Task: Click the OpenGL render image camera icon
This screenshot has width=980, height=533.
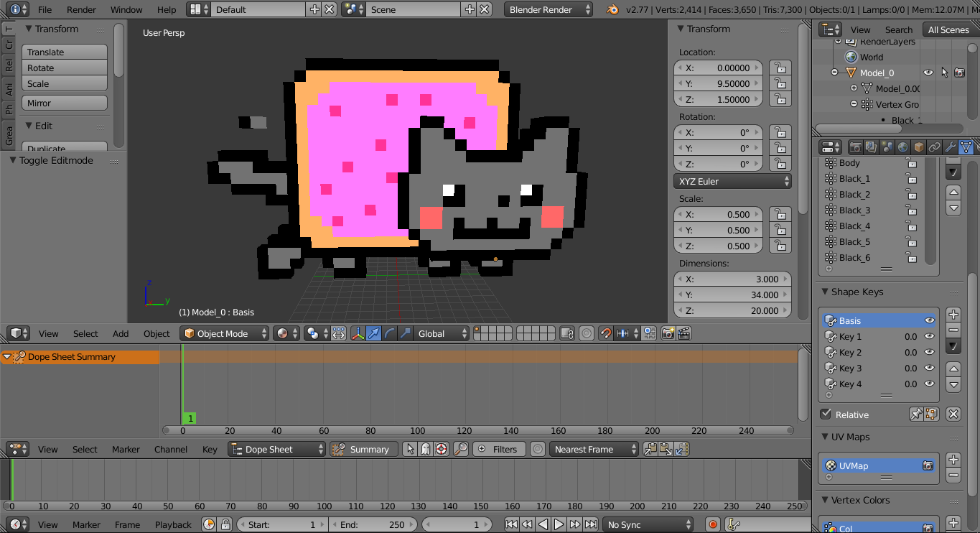Action: pos(668,333)
